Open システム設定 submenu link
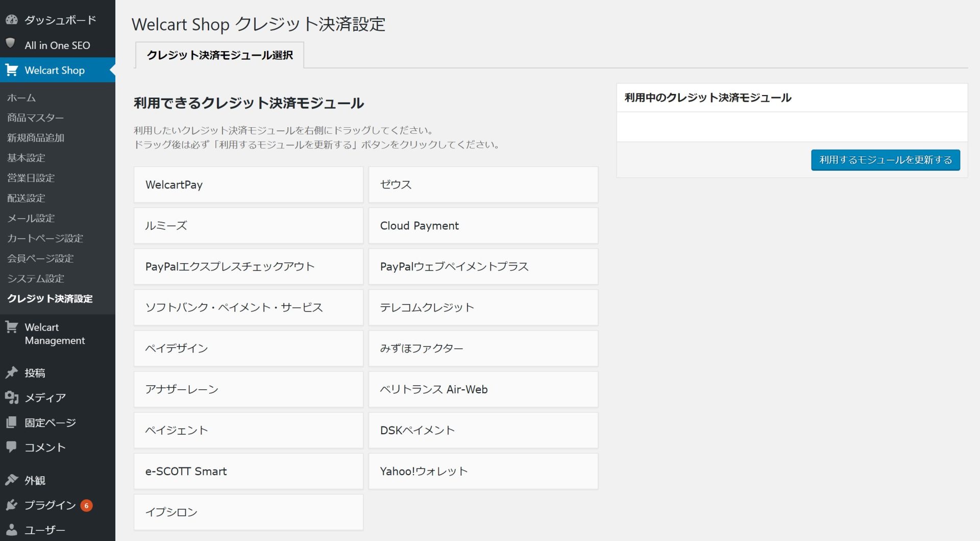980x541 pixels. pyautogui.click(x=35, y=278)
